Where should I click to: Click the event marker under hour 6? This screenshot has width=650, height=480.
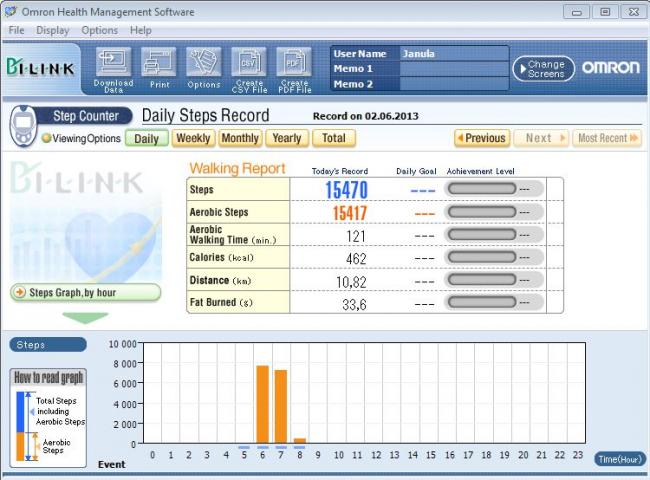click(263, 448)
